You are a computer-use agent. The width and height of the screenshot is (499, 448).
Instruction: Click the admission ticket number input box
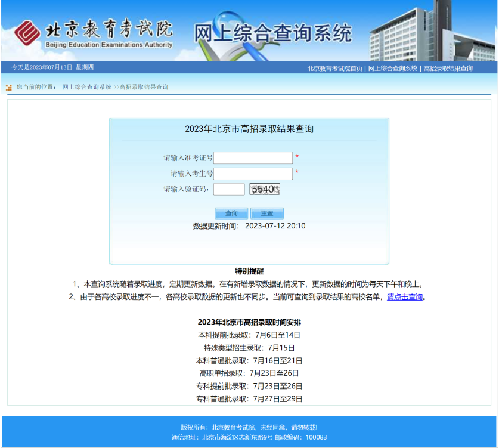coord(253,157)
